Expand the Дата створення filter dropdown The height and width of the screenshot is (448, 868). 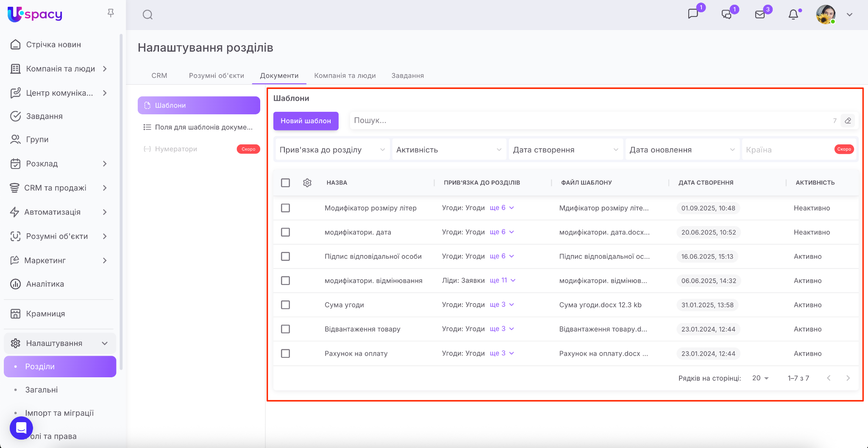pos(565,150)
